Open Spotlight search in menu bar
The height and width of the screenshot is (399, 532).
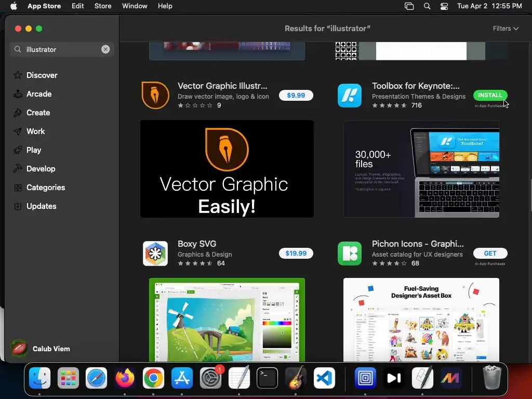[427, 6]
